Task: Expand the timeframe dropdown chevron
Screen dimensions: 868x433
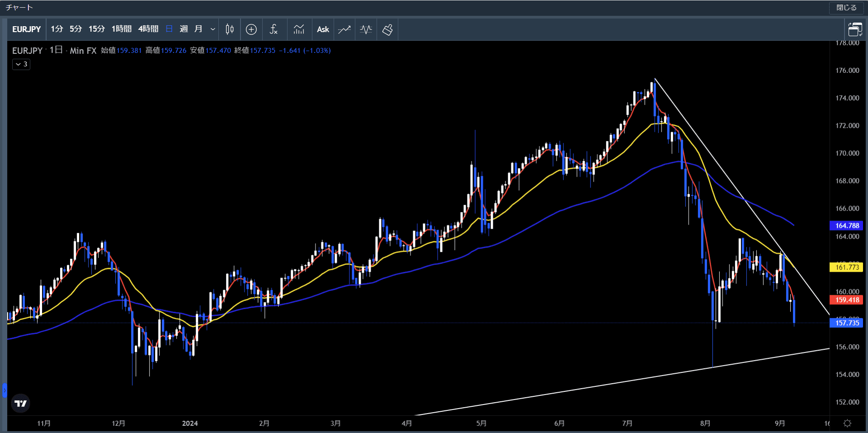Action: point(212,29)
